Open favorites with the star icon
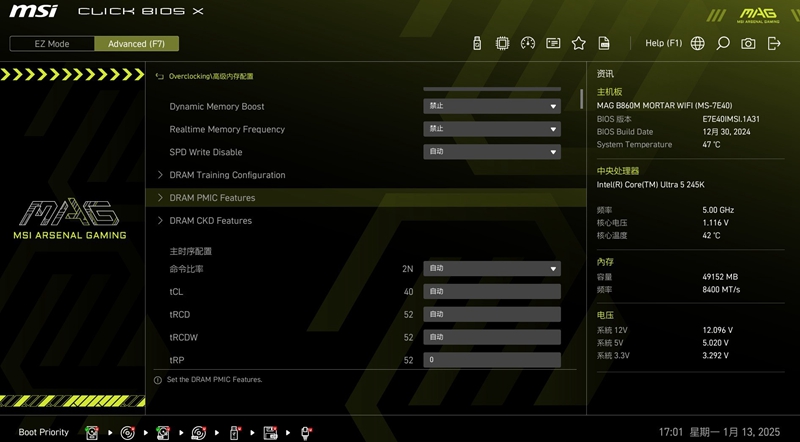Screen dimensions: 800x442 click(578, 43)
